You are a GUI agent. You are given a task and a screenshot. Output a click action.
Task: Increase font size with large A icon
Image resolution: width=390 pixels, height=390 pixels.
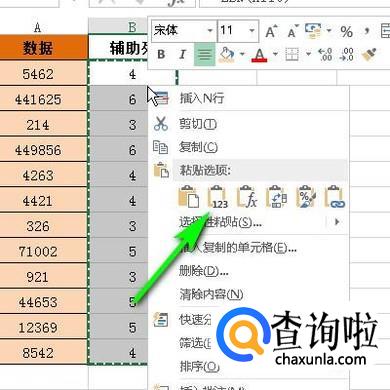(272, 32)
